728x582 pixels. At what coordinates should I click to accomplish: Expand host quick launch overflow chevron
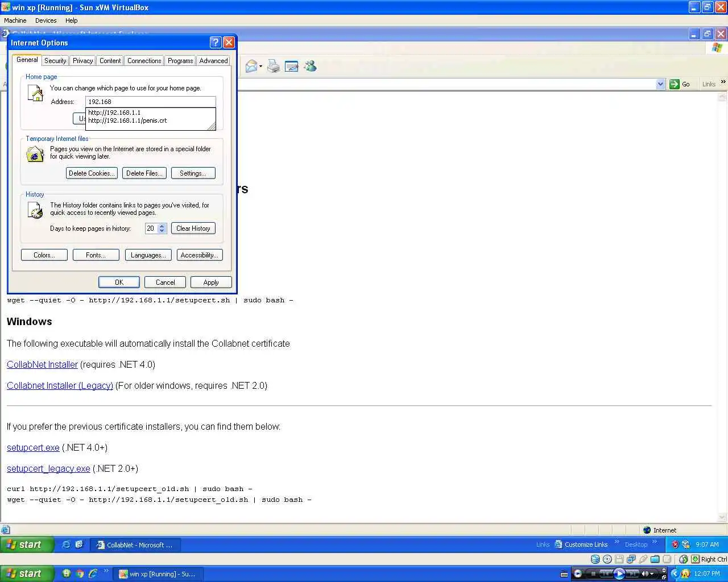click(x=106, y=571)
